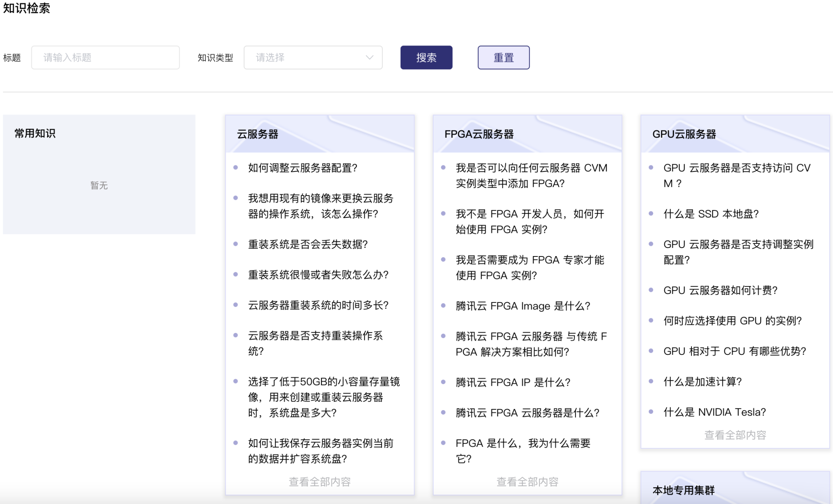Screen dimensions: 833x504
Task: Open 我是否需要成为 FPGA 专家 question
Action: (530, 267)
